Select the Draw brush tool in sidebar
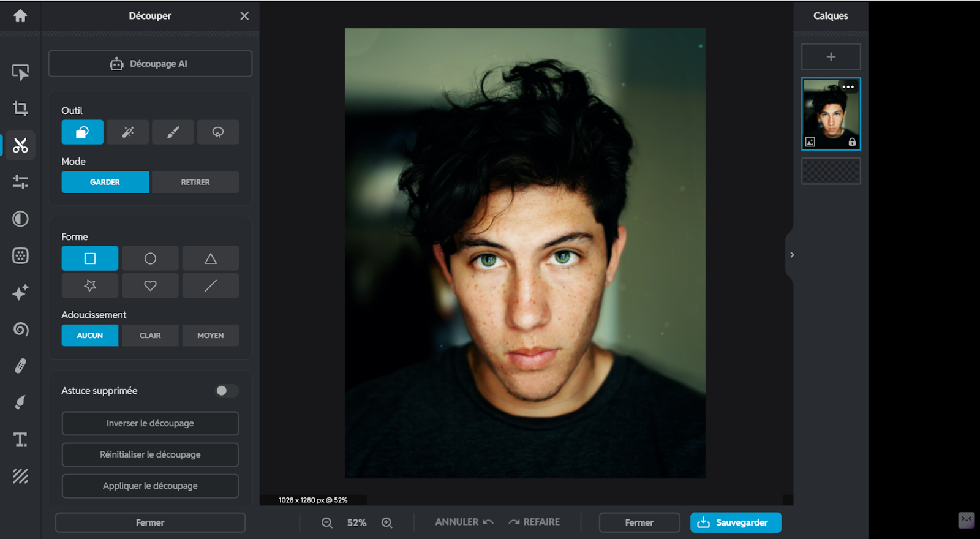Screen dimensions: 980x539 click(20, 402)
